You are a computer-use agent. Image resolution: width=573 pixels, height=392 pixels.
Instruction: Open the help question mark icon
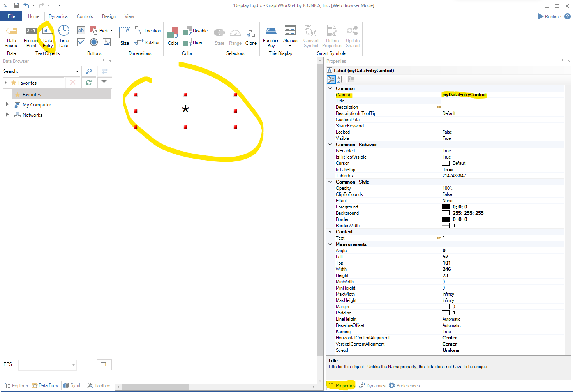coord(568,16)
